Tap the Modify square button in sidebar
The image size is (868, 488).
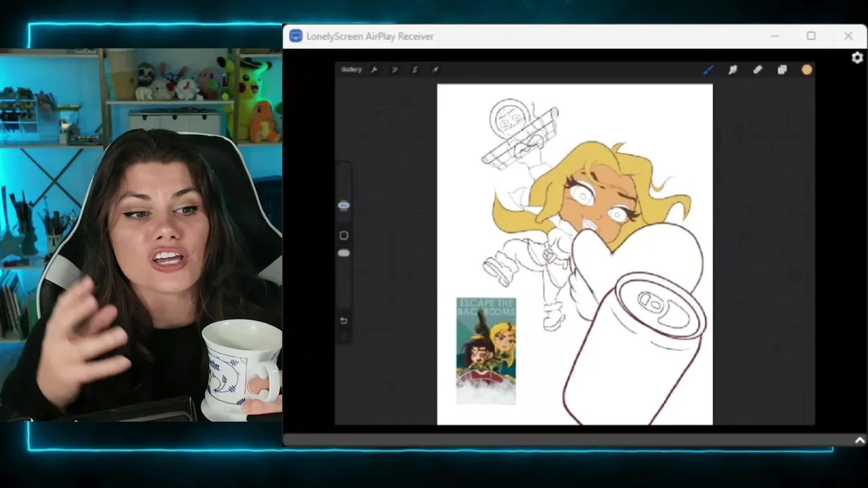[344, 235]
